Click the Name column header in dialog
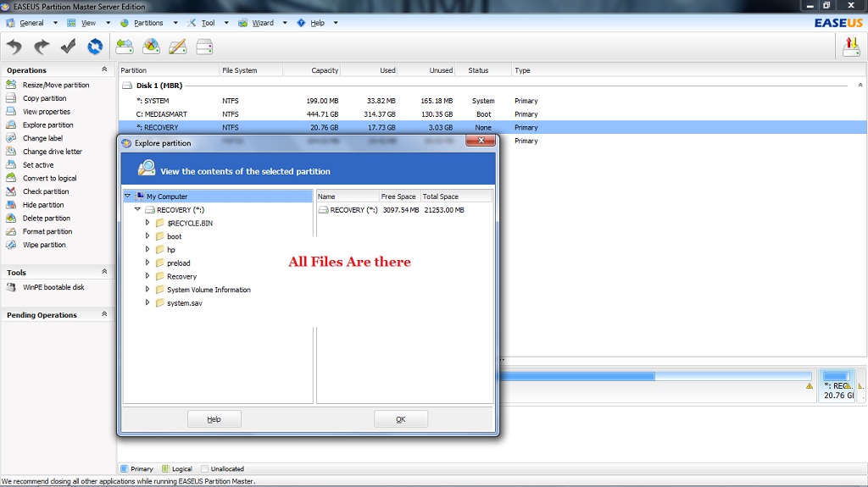The width and height of the screenshot is (868, 487). [347, 196]
